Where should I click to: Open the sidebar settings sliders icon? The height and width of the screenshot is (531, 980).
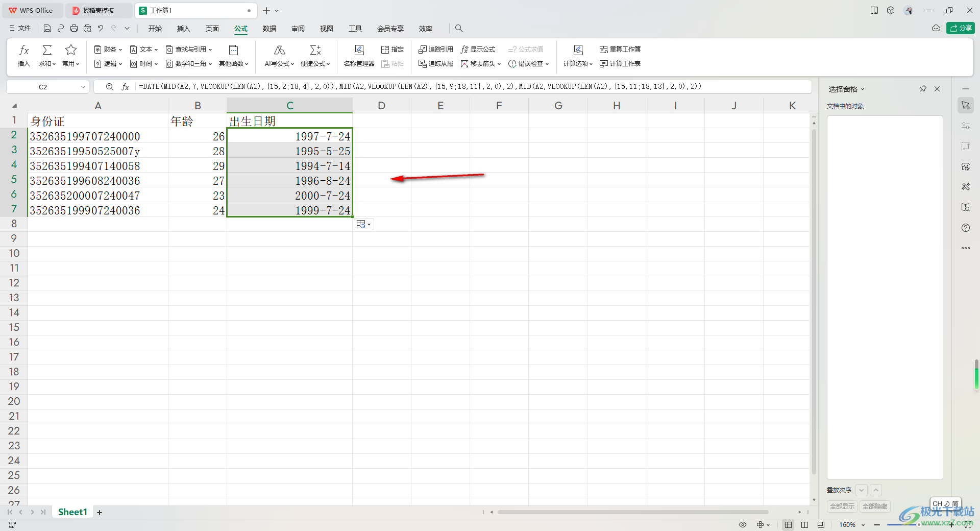pos(966,126)
